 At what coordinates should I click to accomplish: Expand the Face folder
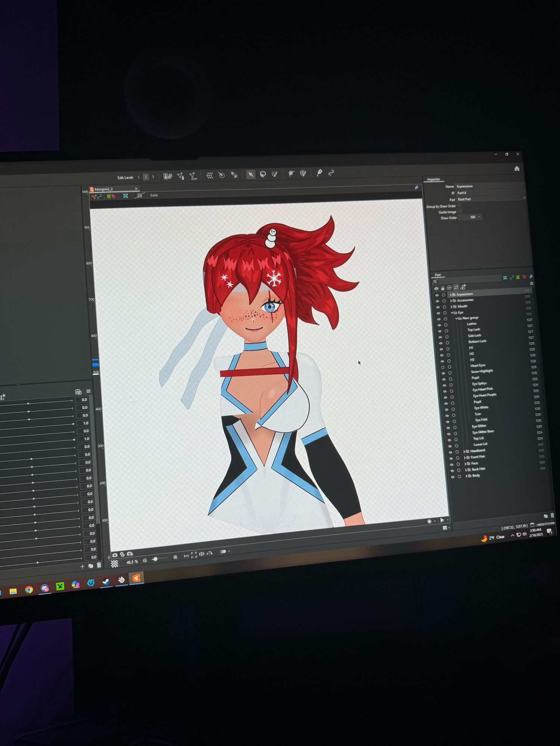(465, 463)
